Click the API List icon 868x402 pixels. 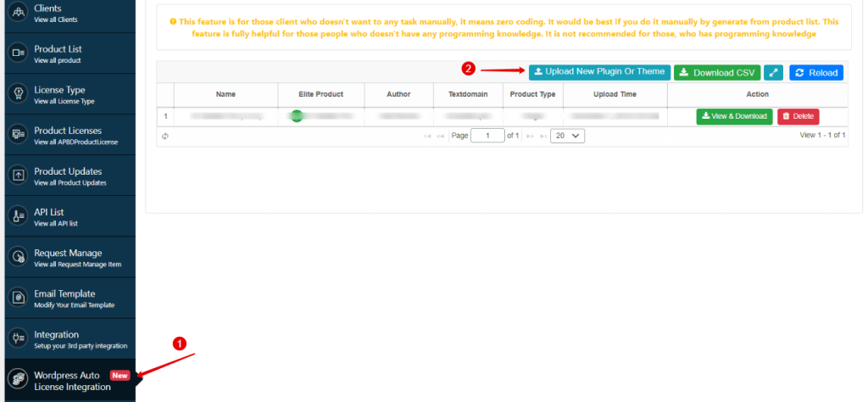(18, 216)
